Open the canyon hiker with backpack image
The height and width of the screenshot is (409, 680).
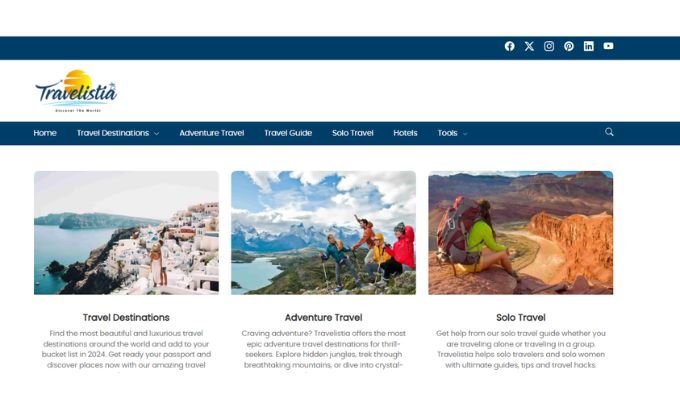tap(521, 233)
